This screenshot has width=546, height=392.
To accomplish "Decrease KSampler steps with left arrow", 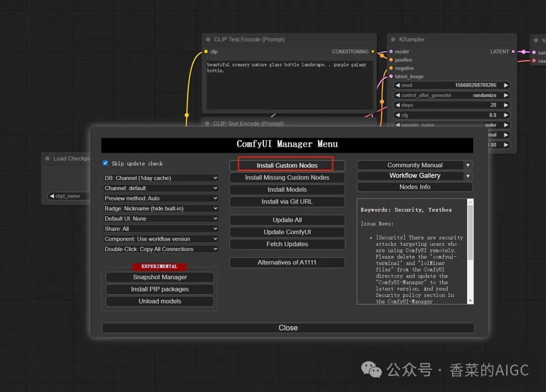I will point(397,105).
